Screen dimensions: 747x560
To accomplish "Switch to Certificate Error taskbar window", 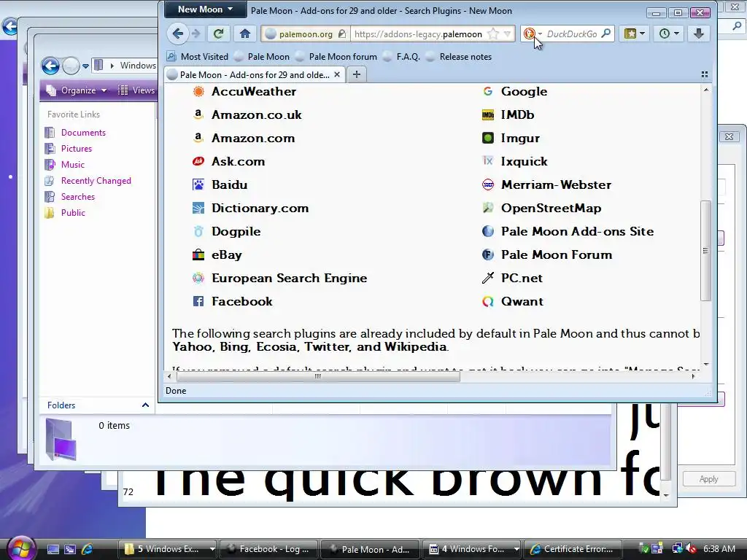I will coord(573,549).
